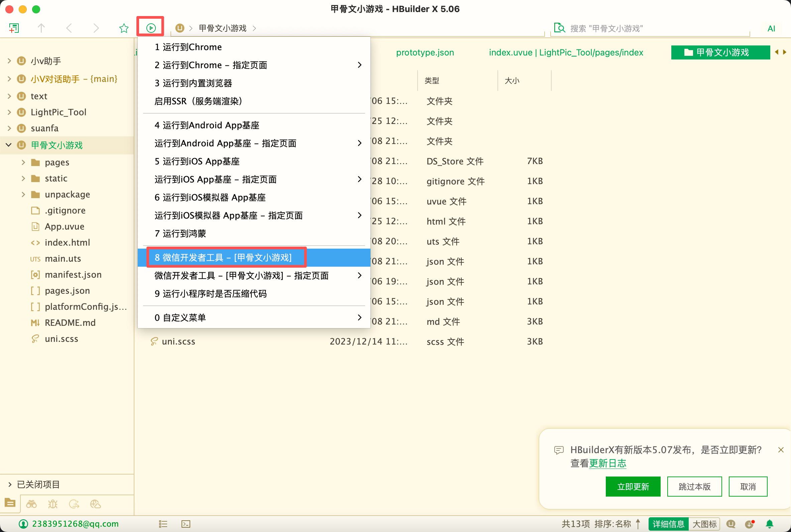Image resolution: width=791 pixels, height=532 pixels.
Task: Expand the unpackage folder
Action: point(23,194)
